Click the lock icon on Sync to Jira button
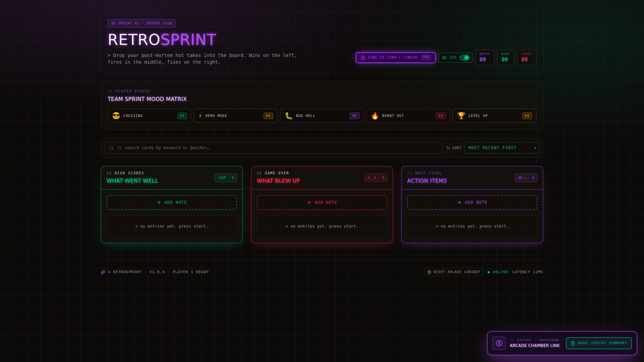Viewport: 644px width, 362px height. pos(363,58)
